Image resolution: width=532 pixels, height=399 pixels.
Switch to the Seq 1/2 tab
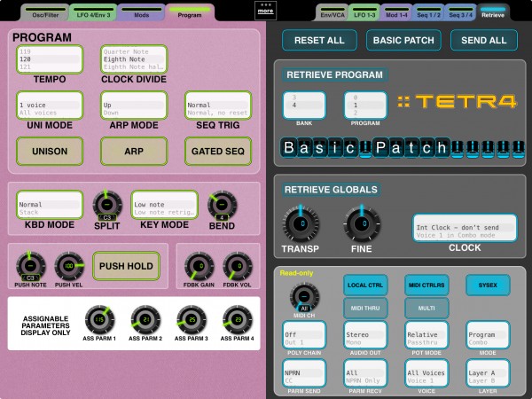coord(428,12)
